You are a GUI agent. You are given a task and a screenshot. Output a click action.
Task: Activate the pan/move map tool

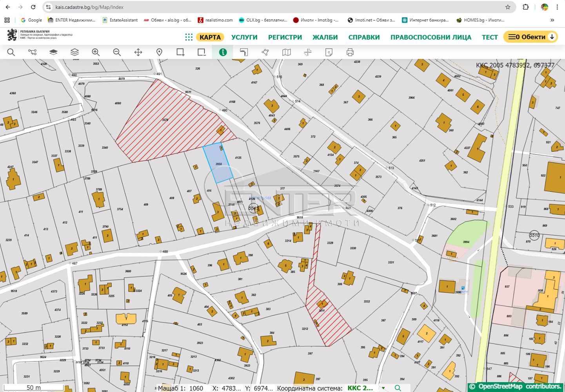[x=138, y=52]
